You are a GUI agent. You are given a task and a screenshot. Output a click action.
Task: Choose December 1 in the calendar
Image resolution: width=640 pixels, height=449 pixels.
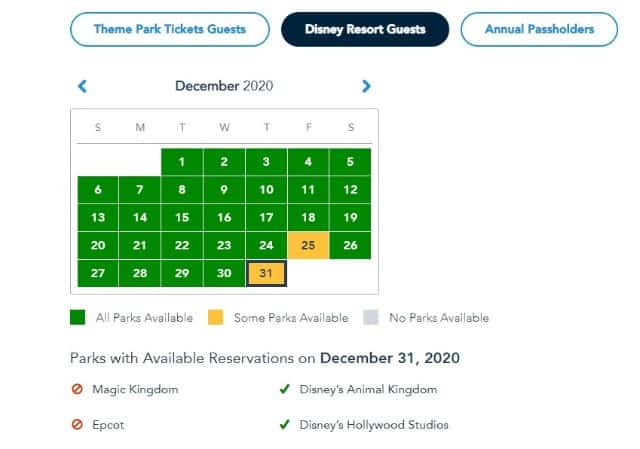pyautogui.click(x=182, y=162)
